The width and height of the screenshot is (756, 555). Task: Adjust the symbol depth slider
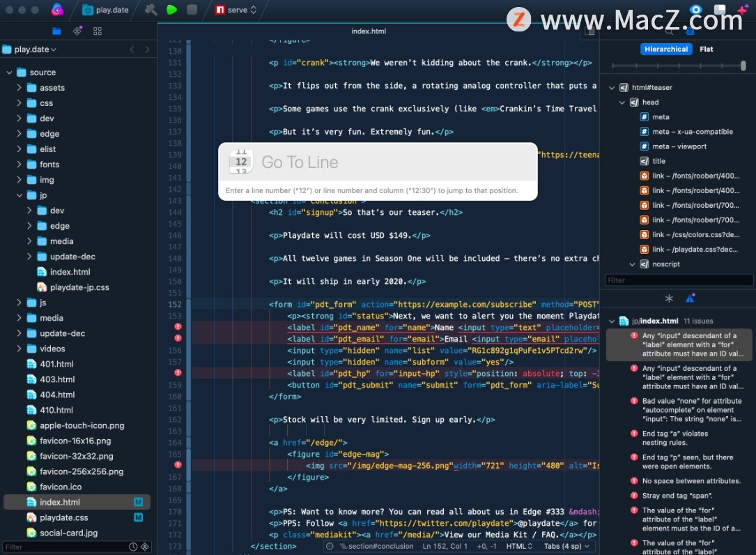click(x=743, y=66)
